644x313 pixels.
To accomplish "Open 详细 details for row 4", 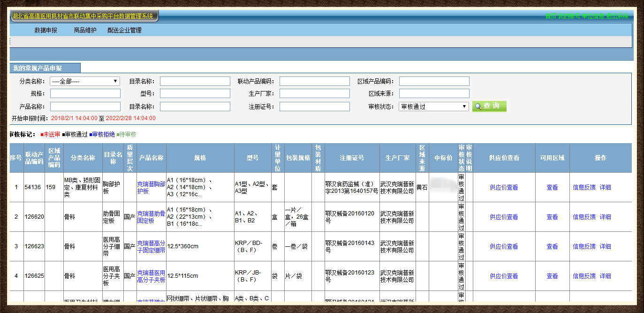I will point(605,276).
